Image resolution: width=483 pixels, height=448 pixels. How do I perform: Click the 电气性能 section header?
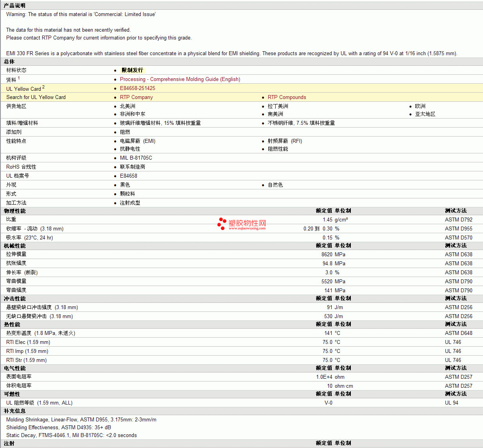pyautogui.click(x=15, y=368)
